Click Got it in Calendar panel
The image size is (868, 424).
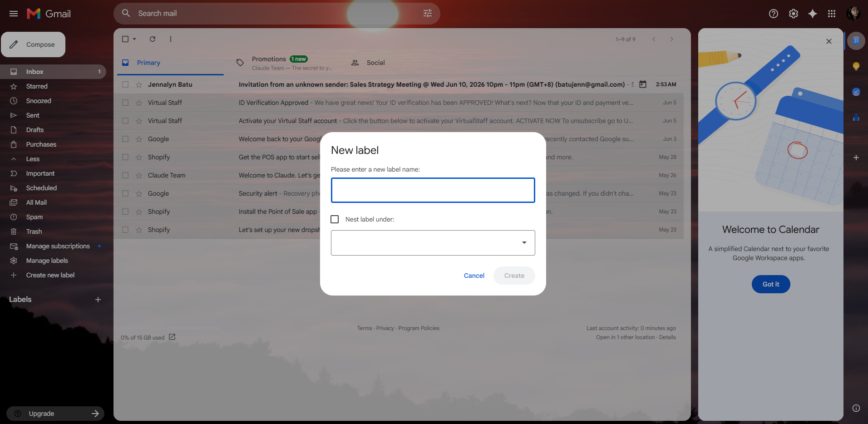click(771, 284)
